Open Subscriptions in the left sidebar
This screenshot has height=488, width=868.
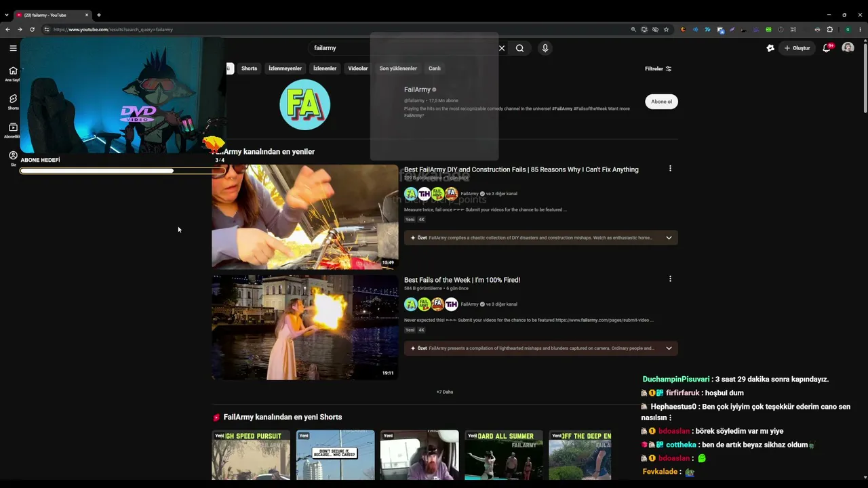click(13, 130)
